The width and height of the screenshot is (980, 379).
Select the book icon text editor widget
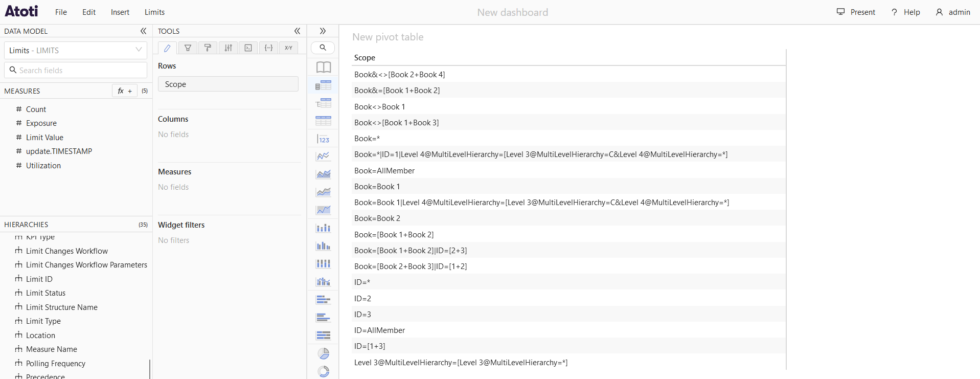tap(323, 67)
